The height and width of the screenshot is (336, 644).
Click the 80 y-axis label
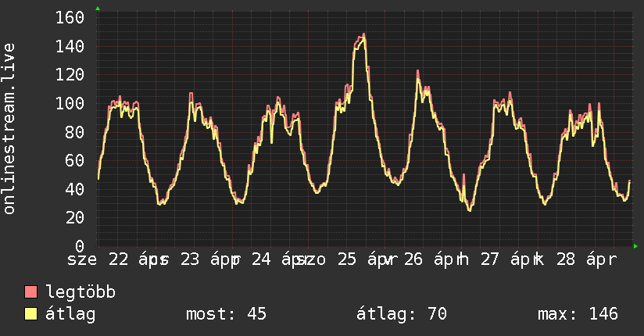[x=75, y=132]
